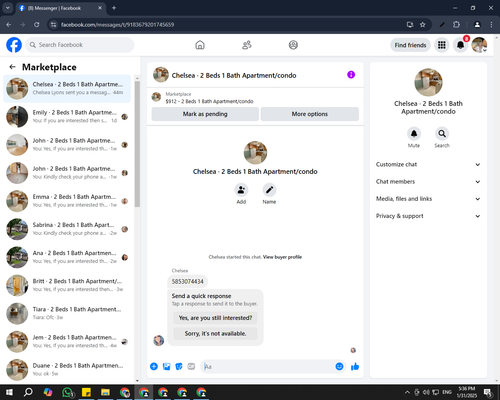Image resolution: width=500 pixels, height=400 pixels.
Task: Open Ana's apartment conversation
Action: tap(67, 257)
